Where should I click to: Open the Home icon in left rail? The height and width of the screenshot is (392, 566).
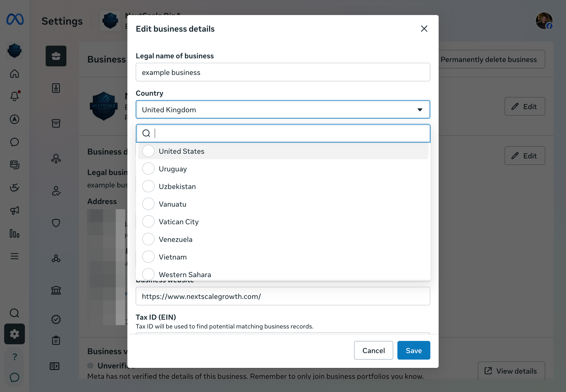[x=15, y=74]
